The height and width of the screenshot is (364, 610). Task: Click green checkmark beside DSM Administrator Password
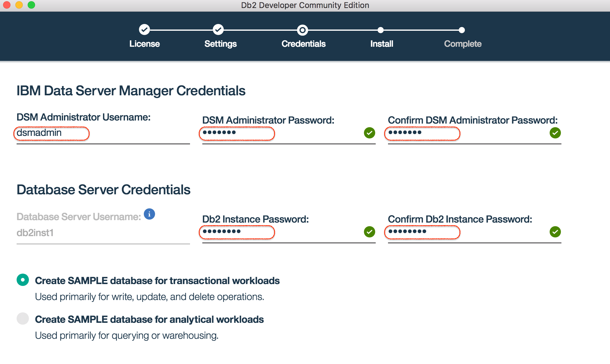coord(370,133)
